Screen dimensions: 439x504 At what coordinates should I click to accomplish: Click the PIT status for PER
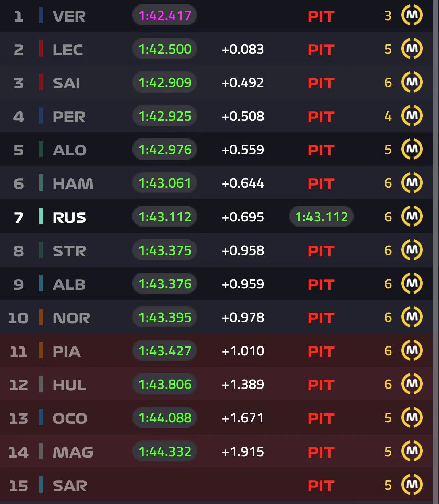tap(321, 117)
